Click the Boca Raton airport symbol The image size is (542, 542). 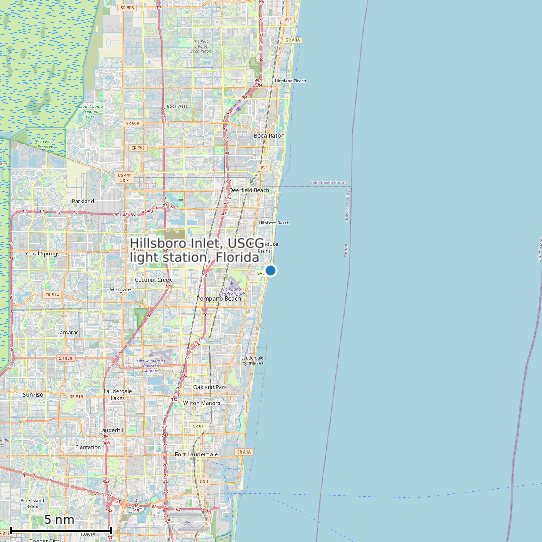tap(239, 109)
